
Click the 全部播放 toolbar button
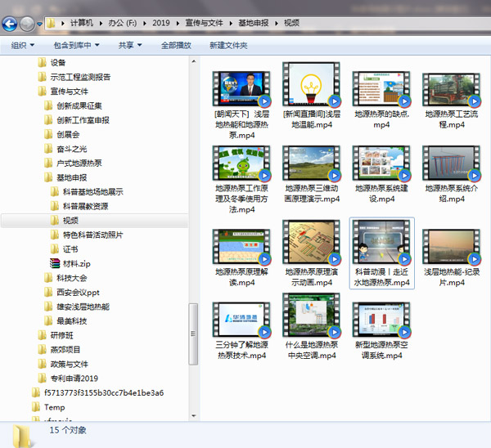click(175, 45)
